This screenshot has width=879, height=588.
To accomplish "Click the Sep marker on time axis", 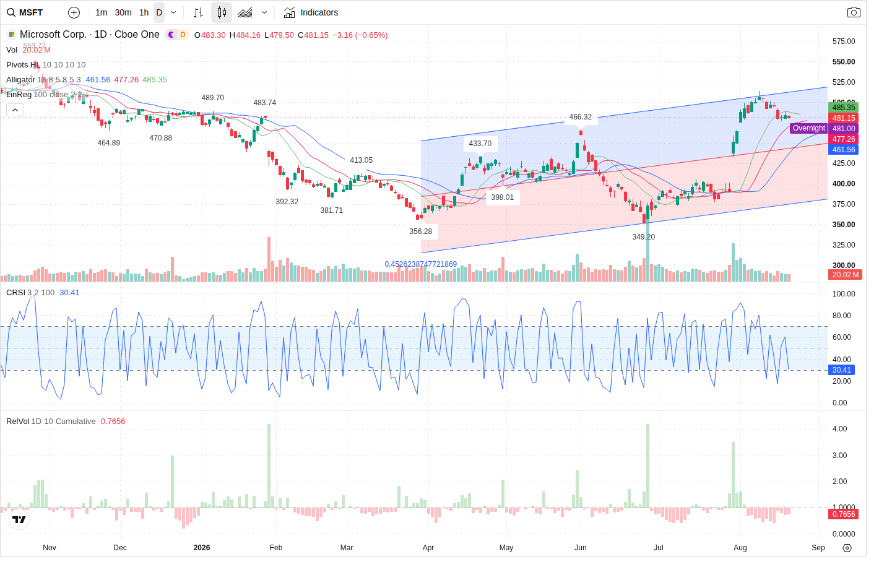I will coord(818,548).
